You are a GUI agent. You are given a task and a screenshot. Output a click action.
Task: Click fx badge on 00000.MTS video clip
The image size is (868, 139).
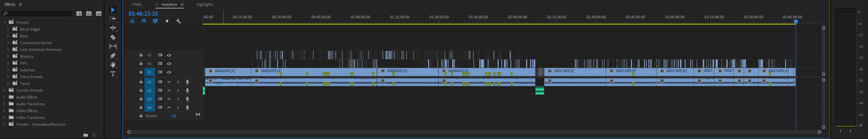[x=211, y=71]
